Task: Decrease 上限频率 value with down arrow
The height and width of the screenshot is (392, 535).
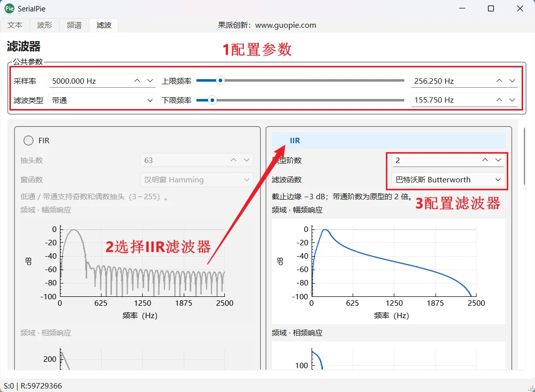Action: pos(512,81)
